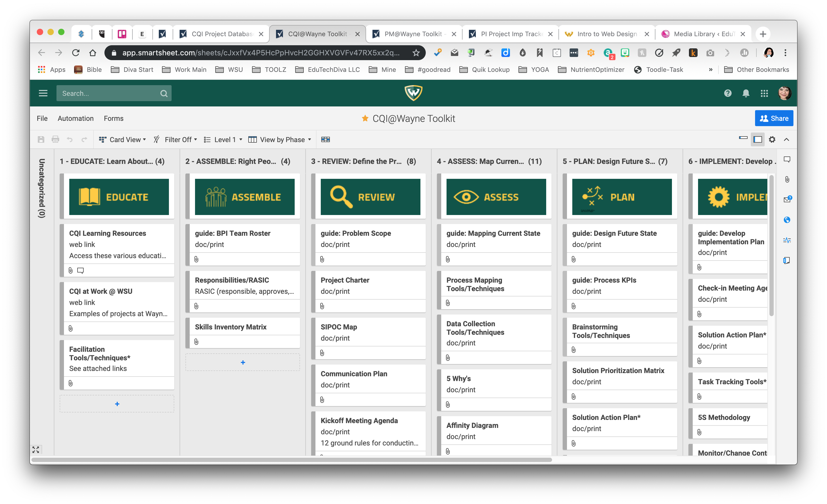Switch to compact card view
This screenshot has height=504, width=827.
(743, 138)
